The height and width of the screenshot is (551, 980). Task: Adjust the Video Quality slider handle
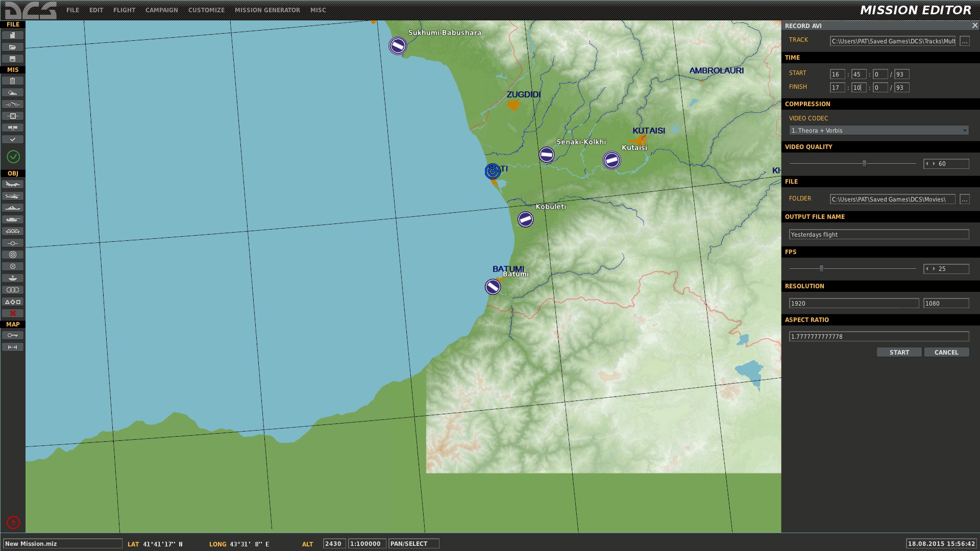point(864,164)
